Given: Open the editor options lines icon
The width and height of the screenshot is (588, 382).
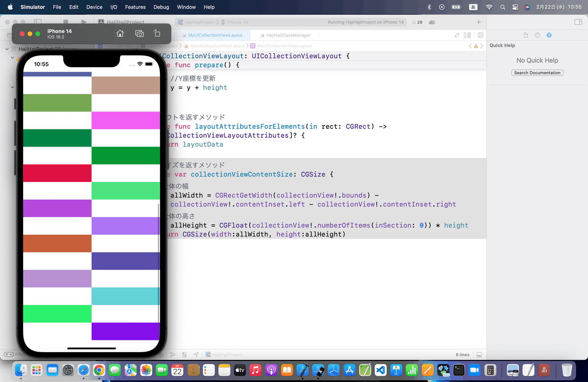Looking at the screenshot, I should click(467, 35).
